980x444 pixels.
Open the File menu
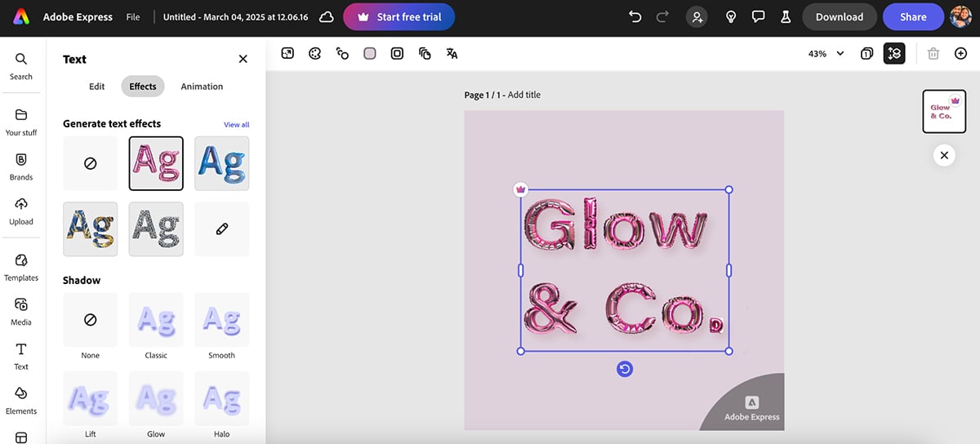coord(133,16)
